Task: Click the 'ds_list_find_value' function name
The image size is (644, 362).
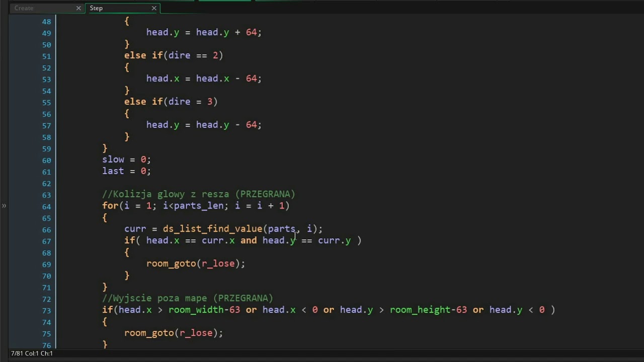Action: (212, 229)
